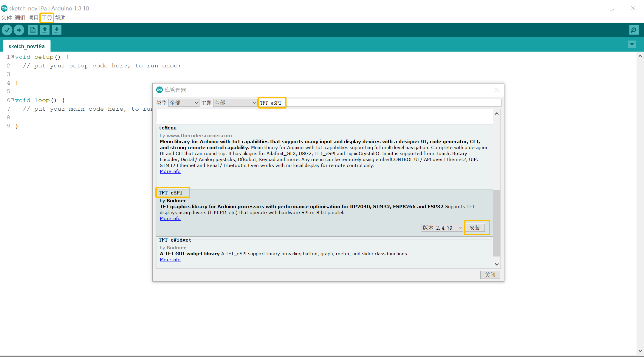Open More info link under tcMenu

point(170,171)
